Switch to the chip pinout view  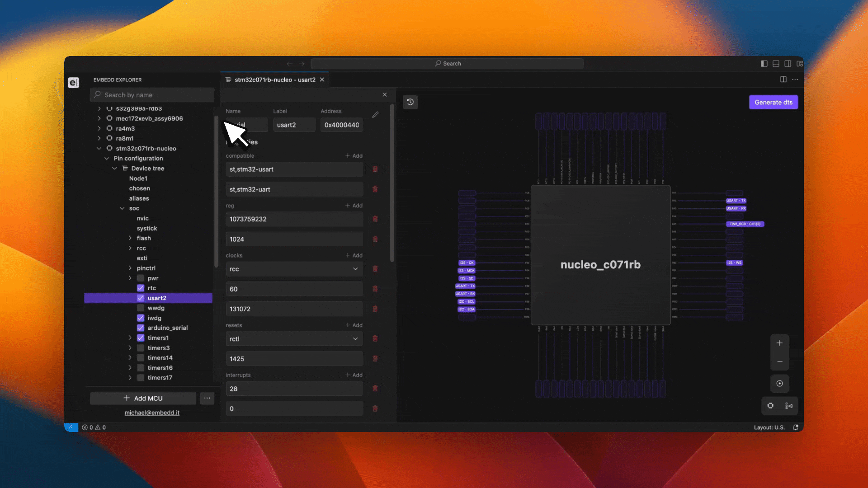[x=770, y=406]
